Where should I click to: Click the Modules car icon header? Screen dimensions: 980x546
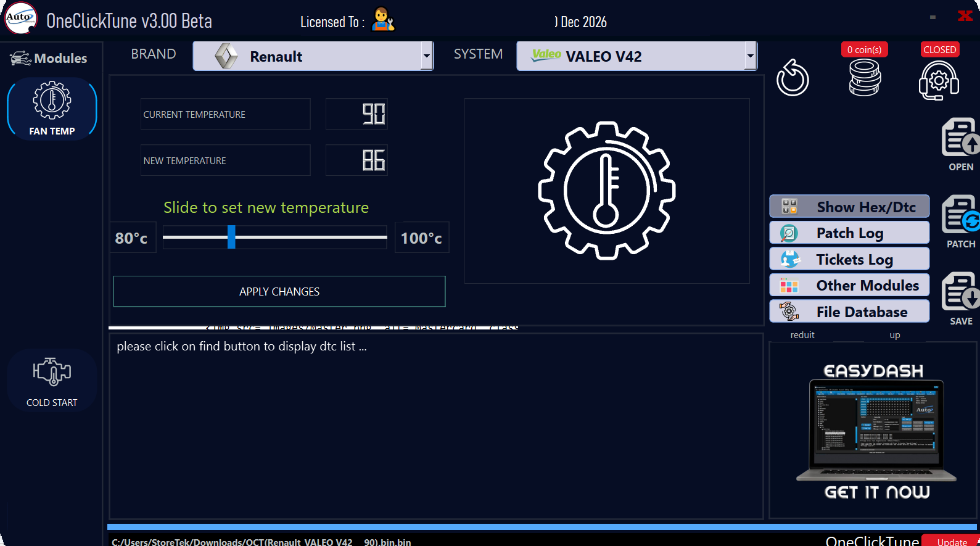20,59
